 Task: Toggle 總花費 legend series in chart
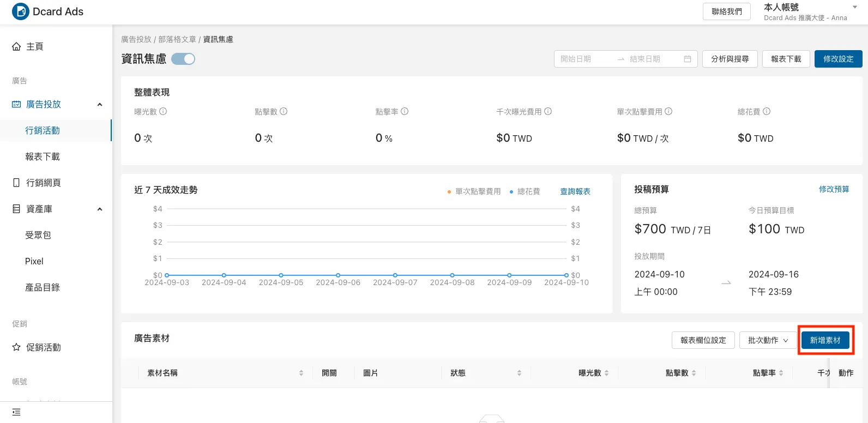[x=525, y=191]
